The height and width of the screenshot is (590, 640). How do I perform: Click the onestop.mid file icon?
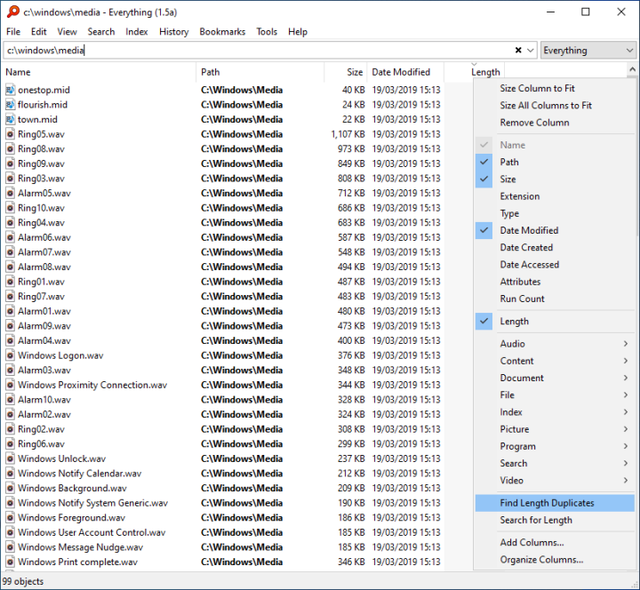(10, 90)
